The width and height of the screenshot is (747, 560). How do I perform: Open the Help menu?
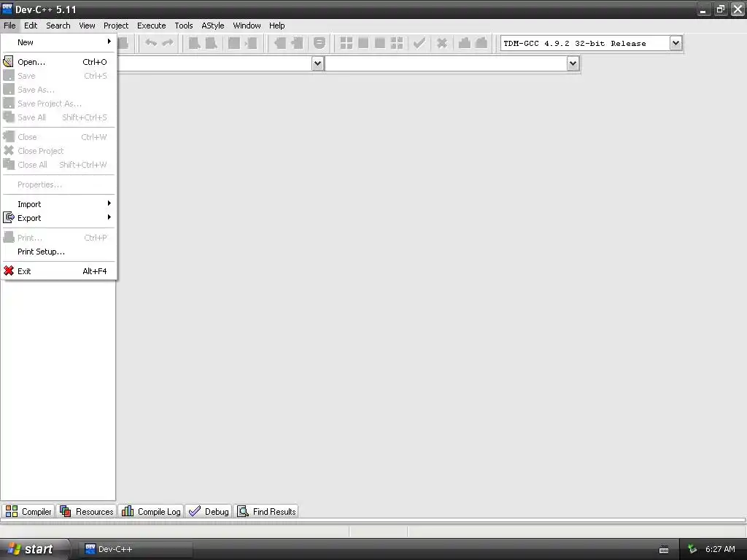point(276,26)
